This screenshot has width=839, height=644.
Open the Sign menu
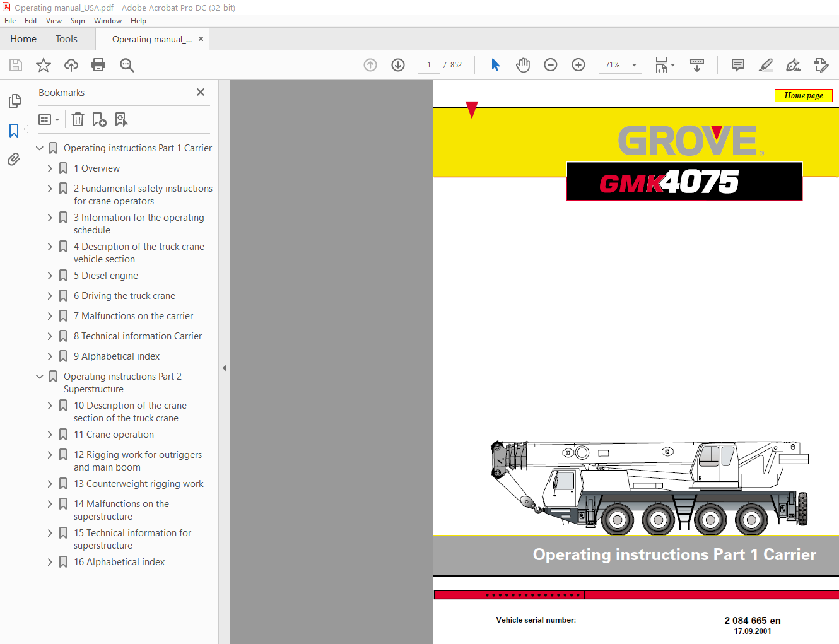[x=78, y=21]
